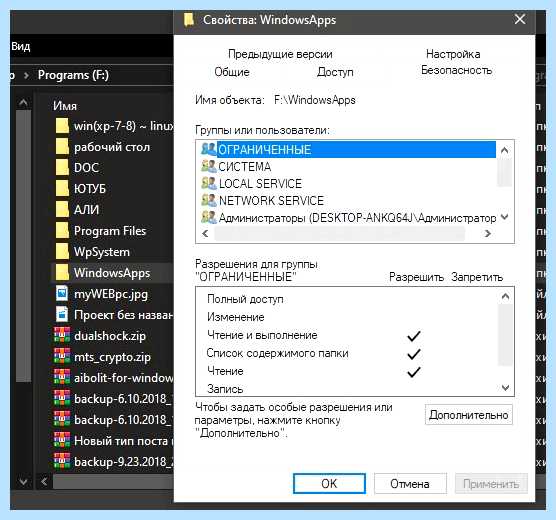The height and width of the screenshot is (520, 556).
Task: Select the Безопасность tab
Action: coord(456,70)
